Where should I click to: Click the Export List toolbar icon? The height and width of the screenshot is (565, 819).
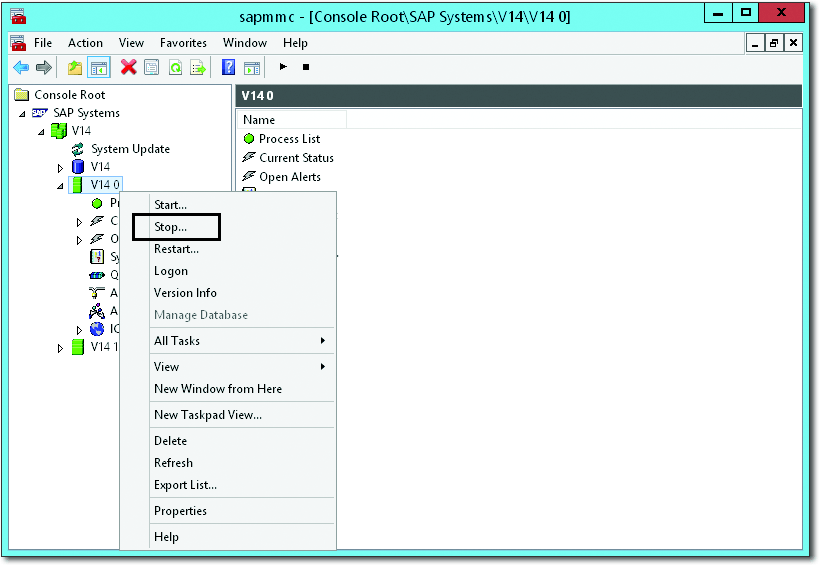[x=198, y=67]
